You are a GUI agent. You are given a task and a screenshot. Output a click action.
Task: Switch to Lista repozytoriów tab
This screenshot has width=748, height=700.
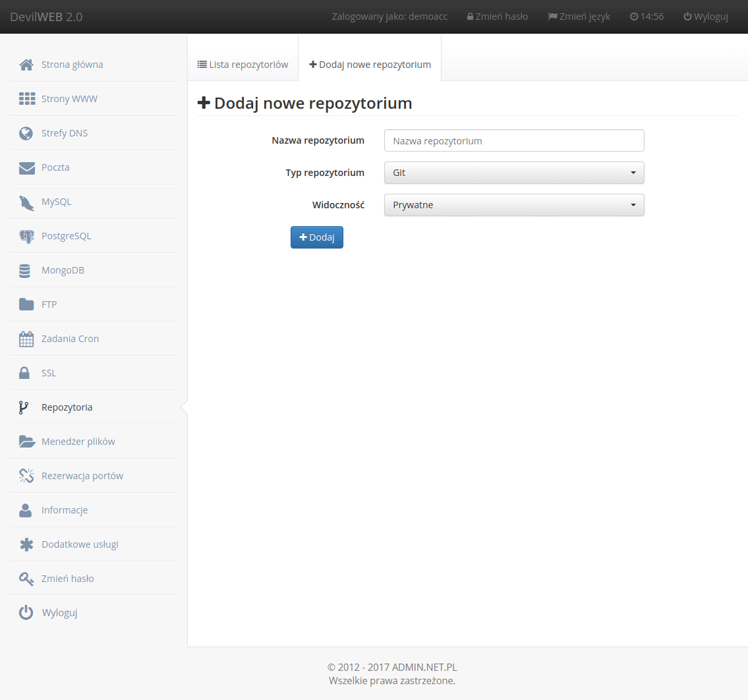click(x=243, y=65)
